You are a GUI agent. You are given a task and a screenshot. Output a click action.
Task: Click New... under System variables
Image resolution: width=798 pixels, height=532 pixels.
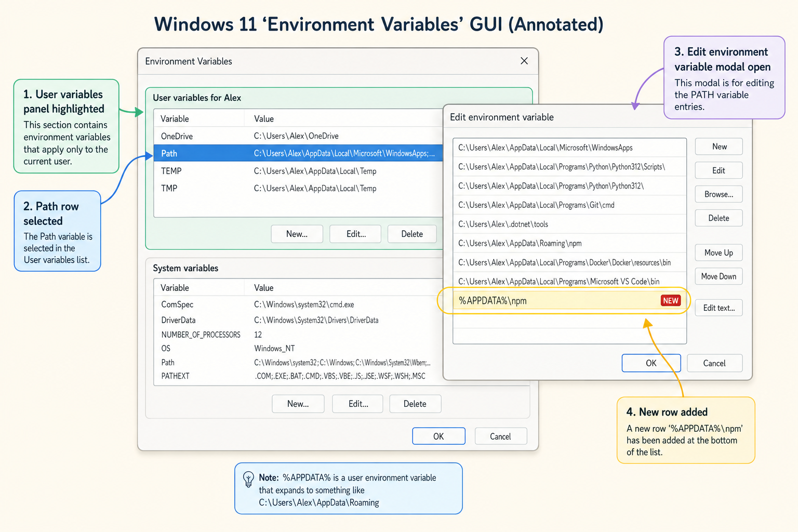click(298, 404)
